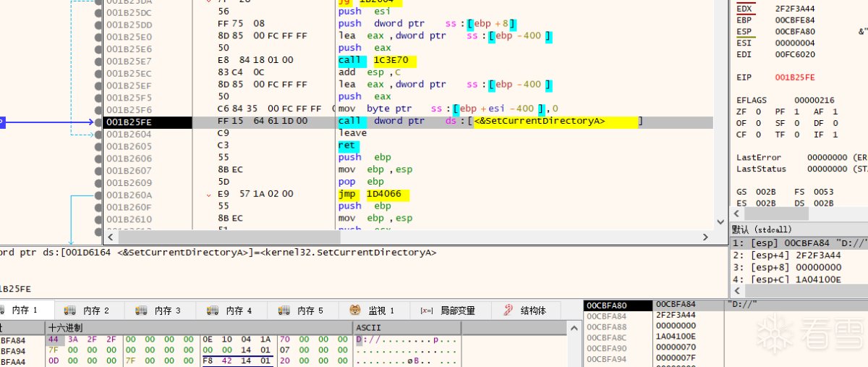Image resolution: width=868 pixels, height=367 pixels.
Task: Select the leave instruction row
Action: (352, 133)
